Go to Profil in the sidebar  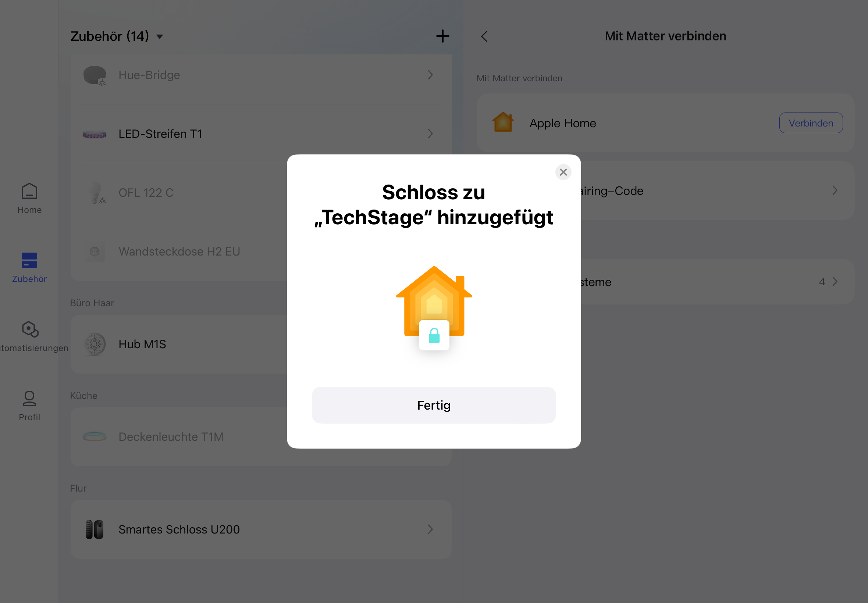coord(29,406)
